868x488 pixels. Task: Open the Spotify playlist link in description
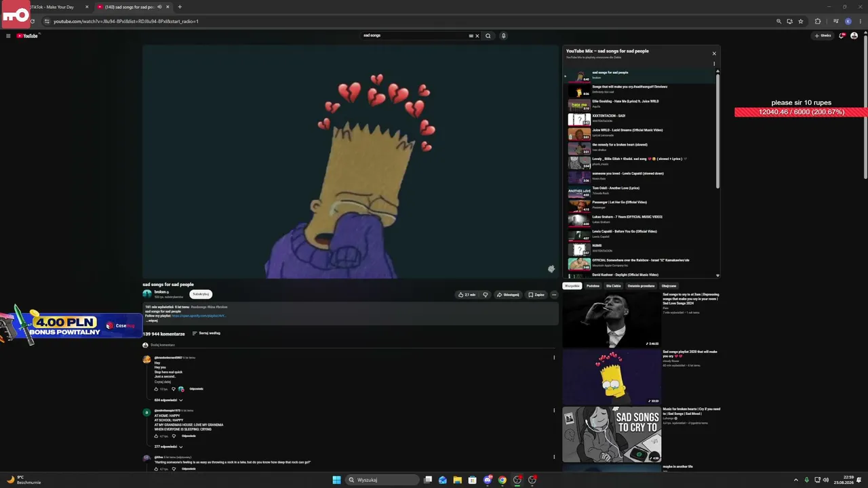199,316
